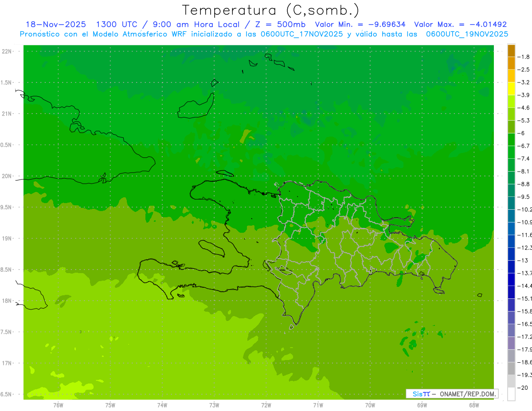Click the '-9.5' colorbar label

[524, 196]
